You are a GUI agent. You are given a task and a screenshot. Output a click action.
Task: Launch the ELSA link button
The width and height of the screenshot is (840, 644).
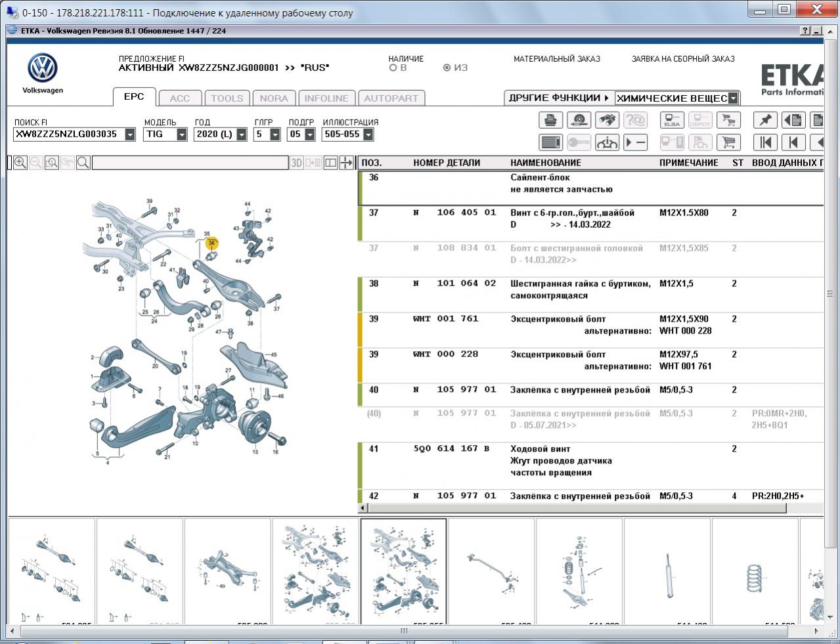pyautogui.click(x=672, y=120)
